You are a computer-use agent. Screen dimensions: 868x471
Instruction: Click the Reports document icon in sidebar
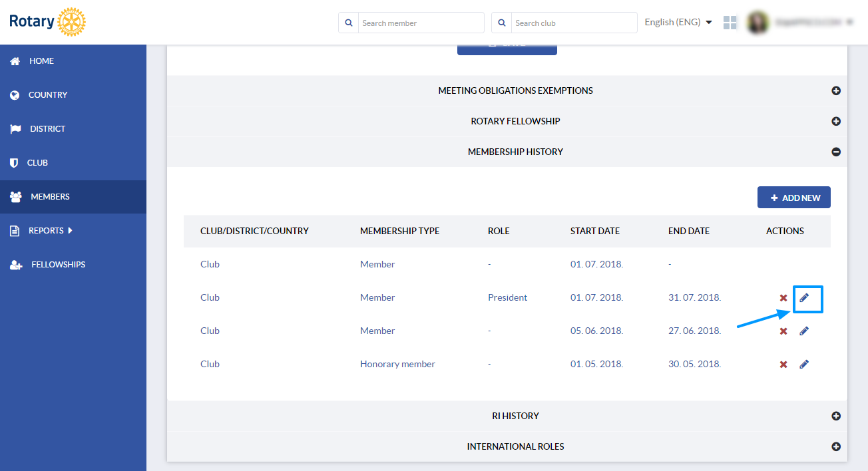[x=15, y=231]
